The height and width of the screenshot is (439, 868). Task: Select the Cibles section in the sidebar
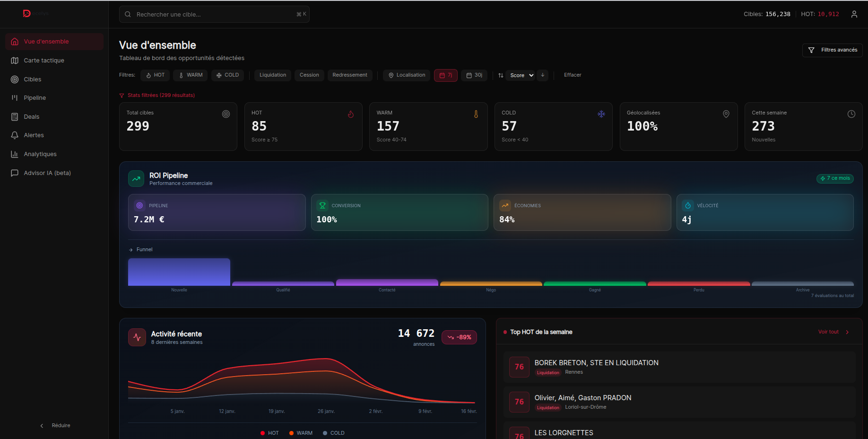coord(33,79)
